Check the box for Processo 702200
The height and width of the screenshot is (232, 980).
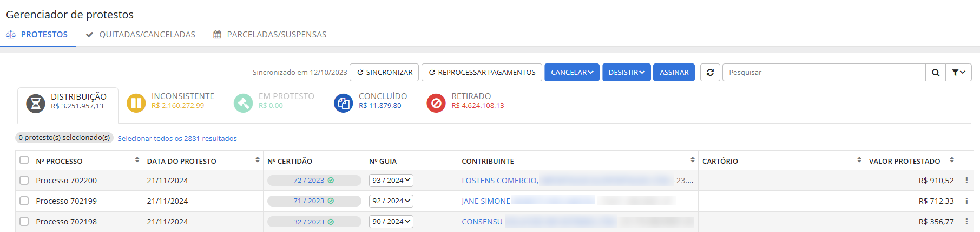pos(24,181)
